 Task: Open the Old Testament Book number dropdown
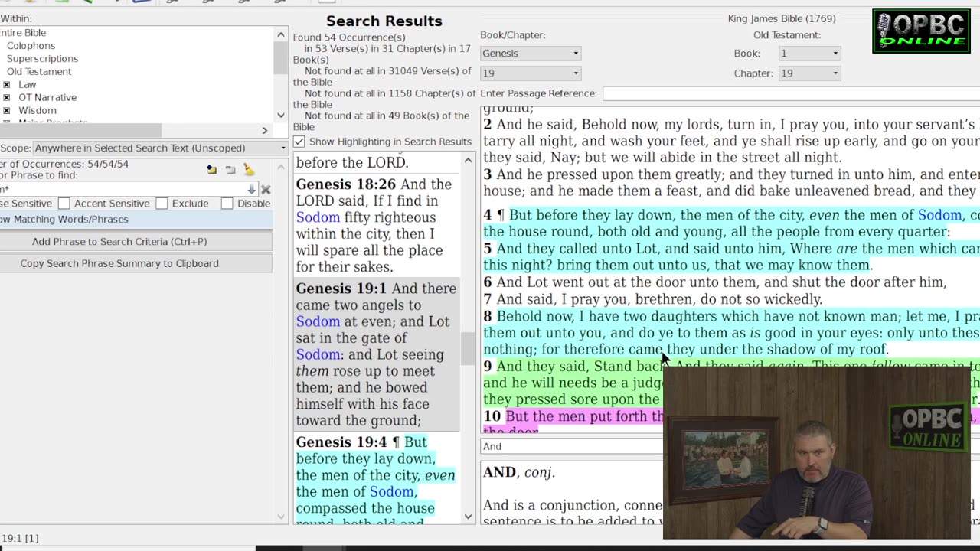(x=809, y=53)
